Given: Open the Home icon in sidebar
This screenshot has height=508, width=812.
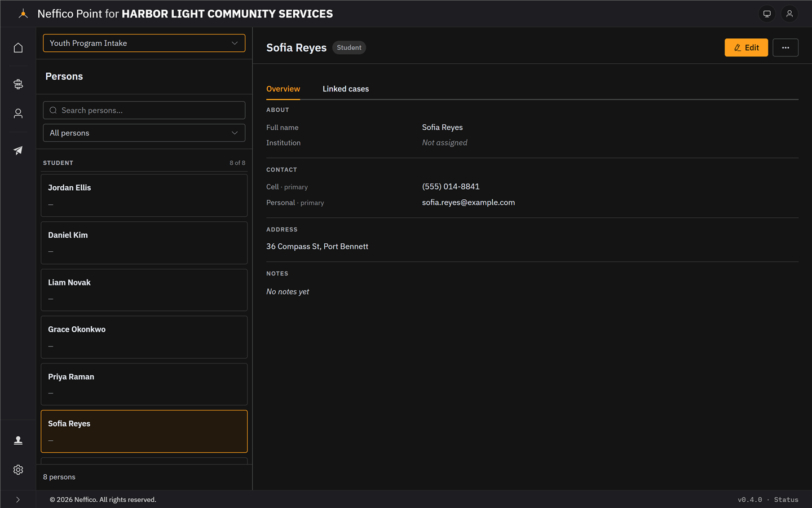Looking at the screenshot, I should click(x=18, y=48).
